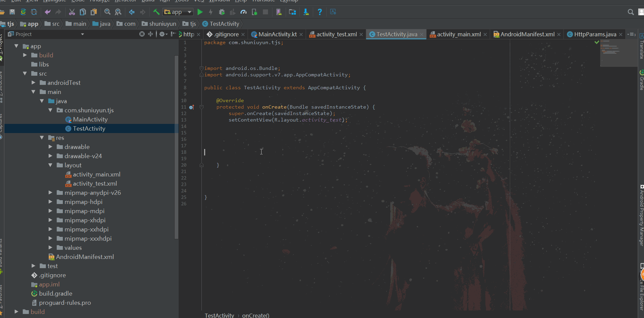
Task: Save all files with the floppy disk icon
Action: (12, 12)
